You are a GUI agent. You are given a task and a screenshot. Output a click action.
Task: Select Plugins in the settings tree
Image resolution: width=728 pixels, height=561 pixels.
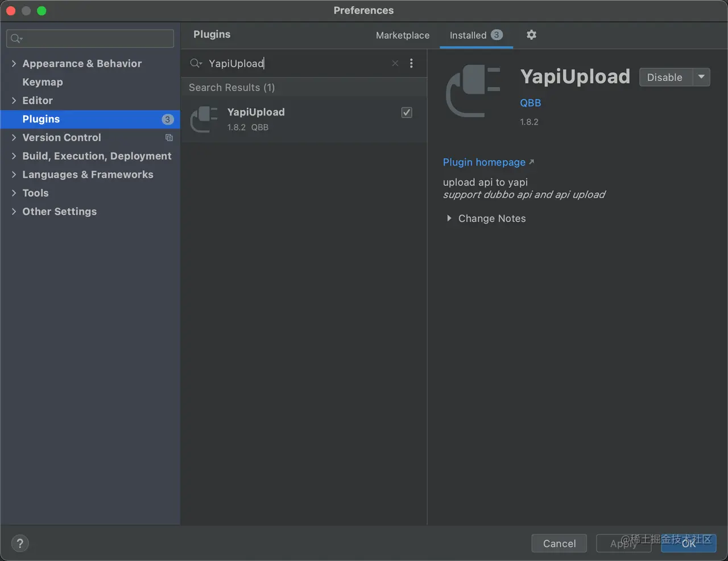click(41, 119)
